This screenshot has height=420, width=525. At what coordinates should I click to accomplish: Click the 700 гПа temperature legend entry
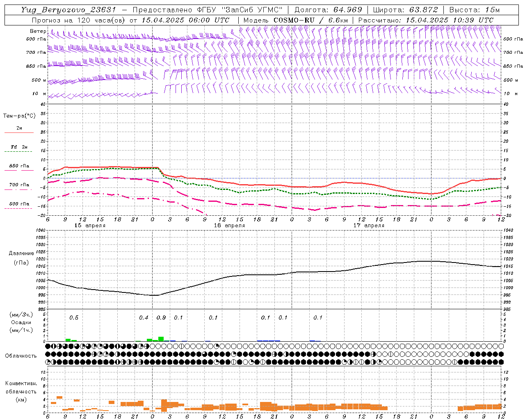19,185
